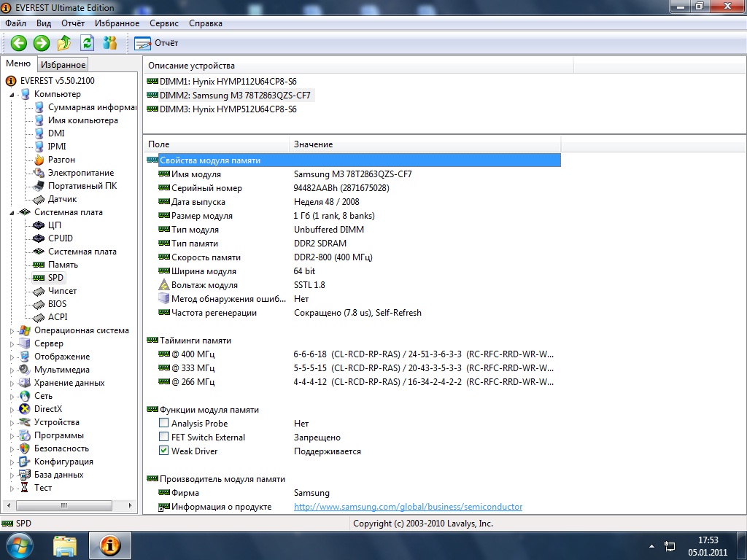Click the tree scrollbar left arrow
Image resolution: width=747 pixels, height=560 pixels.
8,505
